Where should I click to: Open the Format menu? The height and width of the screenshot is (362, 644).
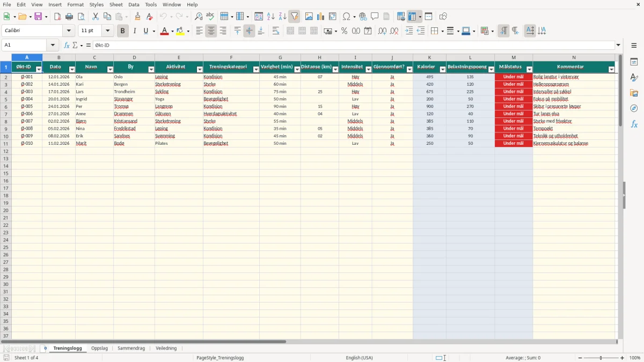coord(76,4)
